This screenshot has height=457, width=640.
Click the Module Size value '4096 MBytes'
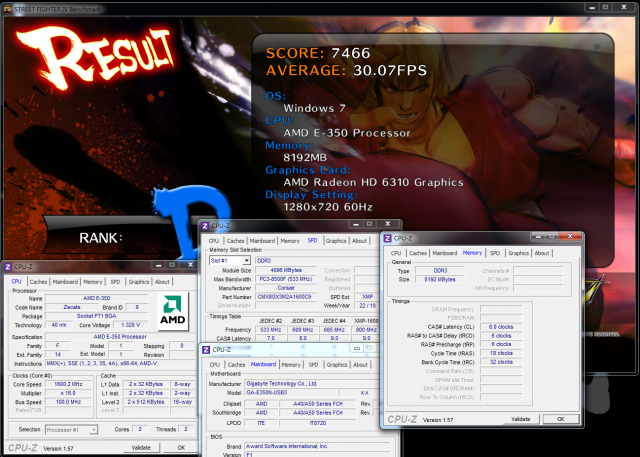coord(286,270)
